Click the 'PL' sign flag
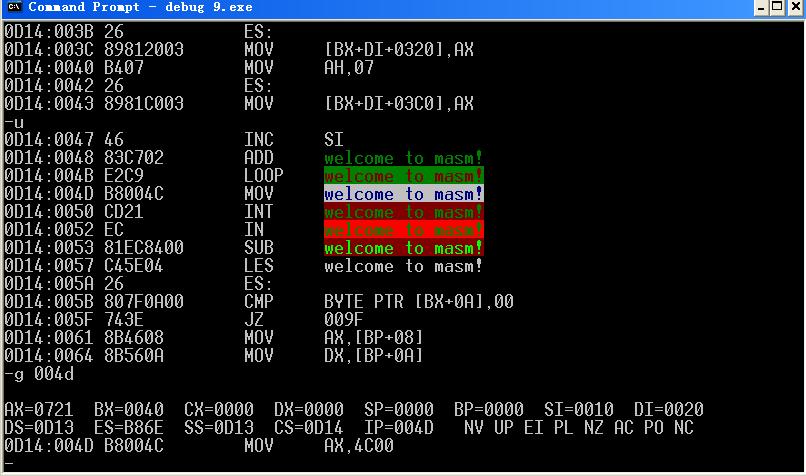This screenshot has width=806, height=476. tap(563, 428)
